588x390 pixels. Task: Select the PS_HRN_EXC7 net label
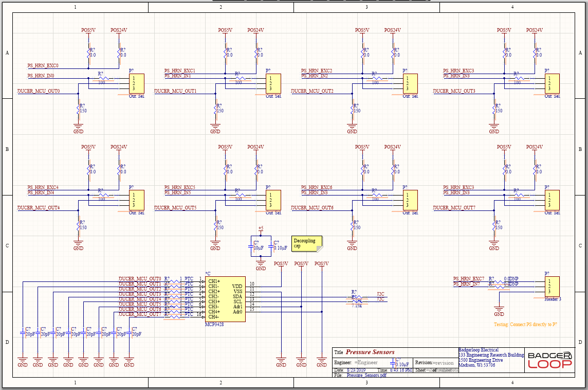(x=468, y=279)
